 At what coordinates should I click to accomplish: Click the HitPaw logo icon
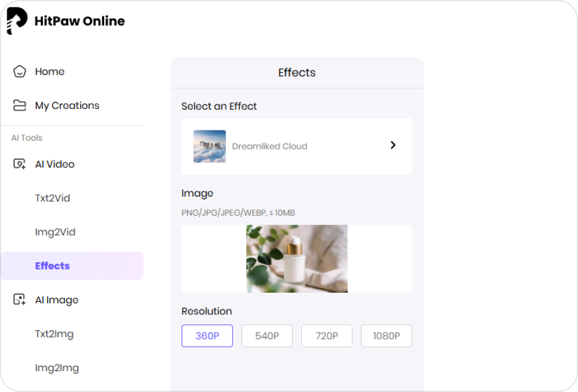pos(17,21)
